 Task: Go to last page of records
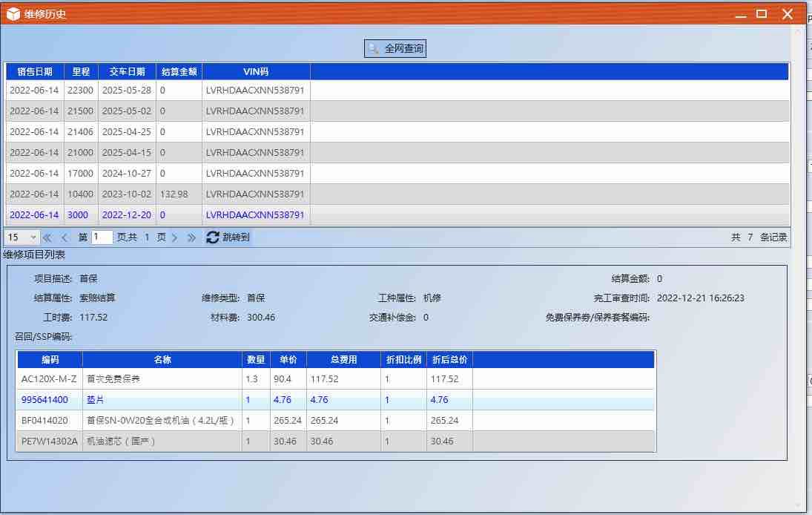pos(191,237)
